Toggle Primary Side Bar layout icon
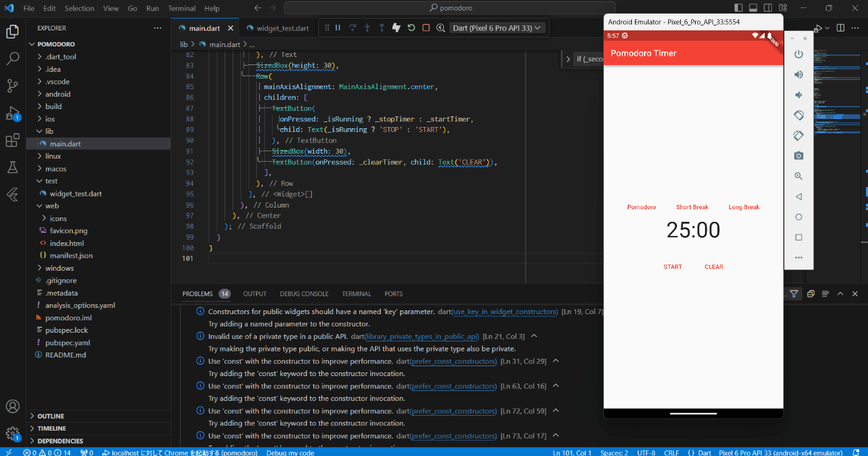The width and height of the screenshot is (868, 456). coord(738,8)
